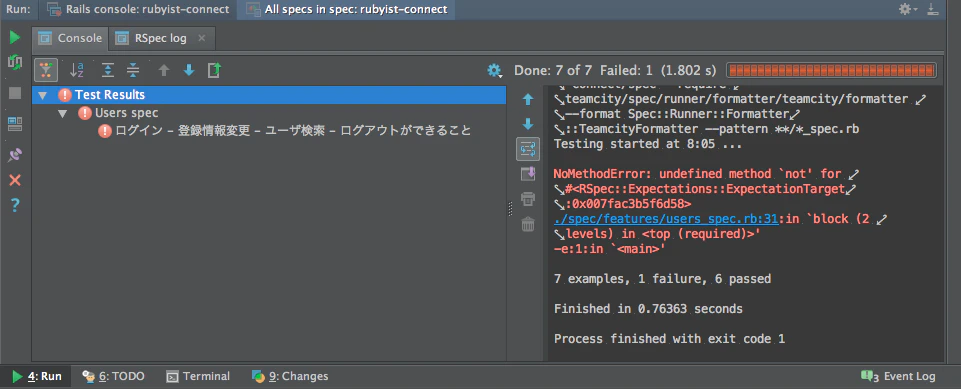This screenshot has height=389, width=961.
Task: Rerun the specs with the green Run arrow
Action: [15, 38]
